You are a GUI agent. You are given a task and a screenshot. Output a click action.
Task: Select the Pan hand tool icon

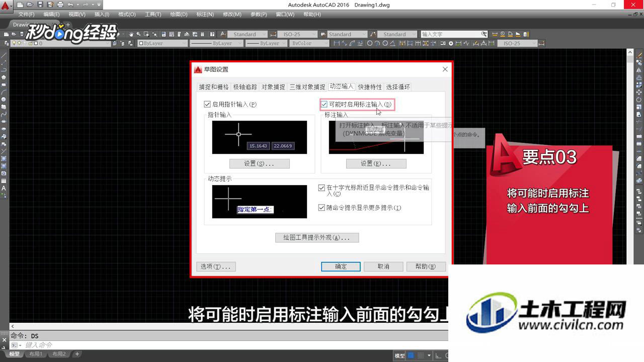(131, 34)
